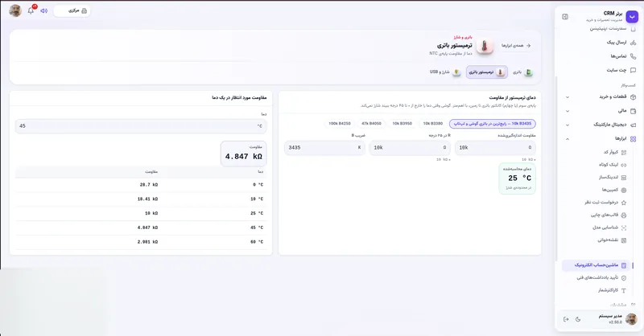644x336 pixels.
Task: Collapse the sidebar with the panel icon
Action: tap(565, 17)
